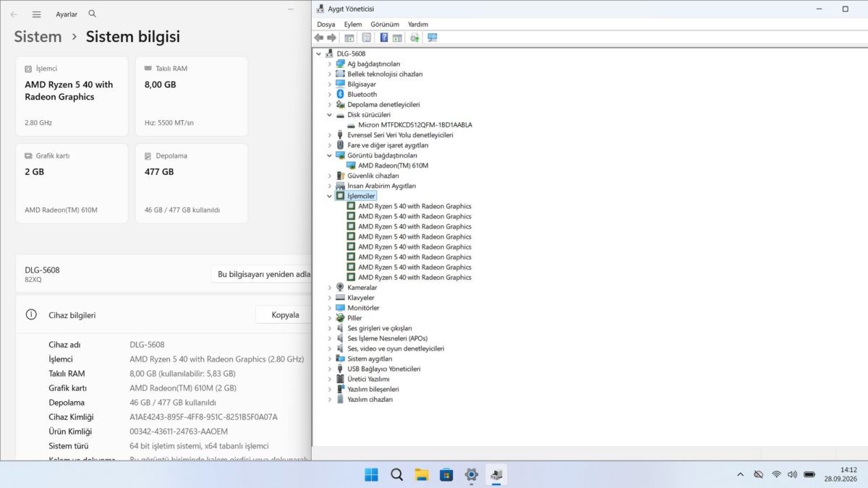Viewport: 868px width, 488px height.
Task: Toggle the action pane toolbar icon
Action: point(397,38)
